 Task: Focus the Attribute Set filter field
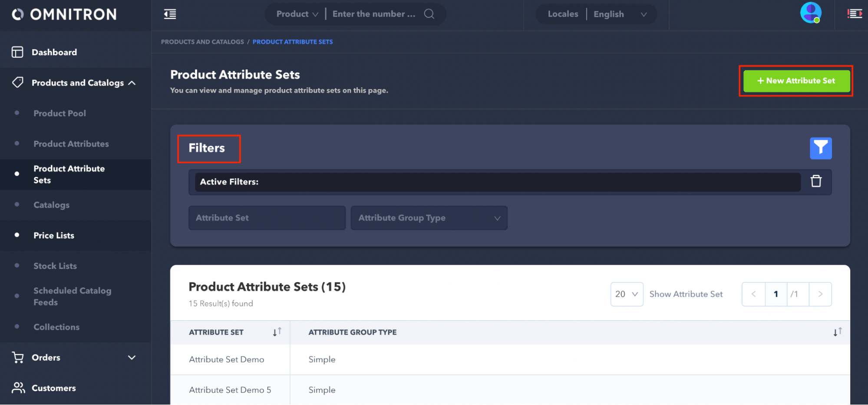[x=267, y=218]
